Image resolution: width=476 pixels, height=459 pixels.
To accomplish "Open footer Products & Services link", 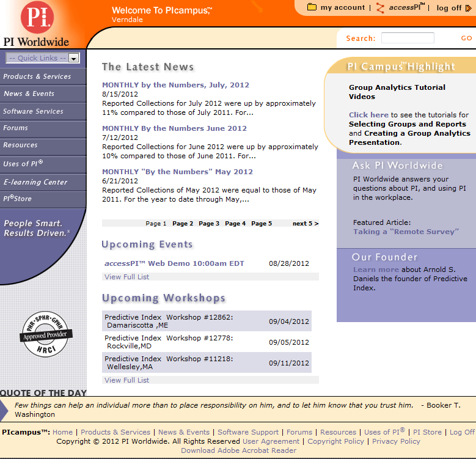I will [x=115, y=432].
